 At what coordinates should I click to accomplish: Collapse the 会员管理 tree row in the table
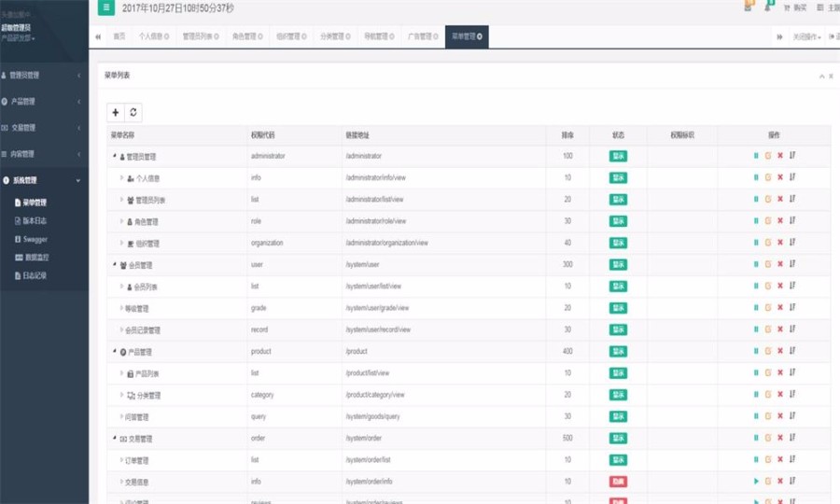pyautogui.click(x=115, y=264)
